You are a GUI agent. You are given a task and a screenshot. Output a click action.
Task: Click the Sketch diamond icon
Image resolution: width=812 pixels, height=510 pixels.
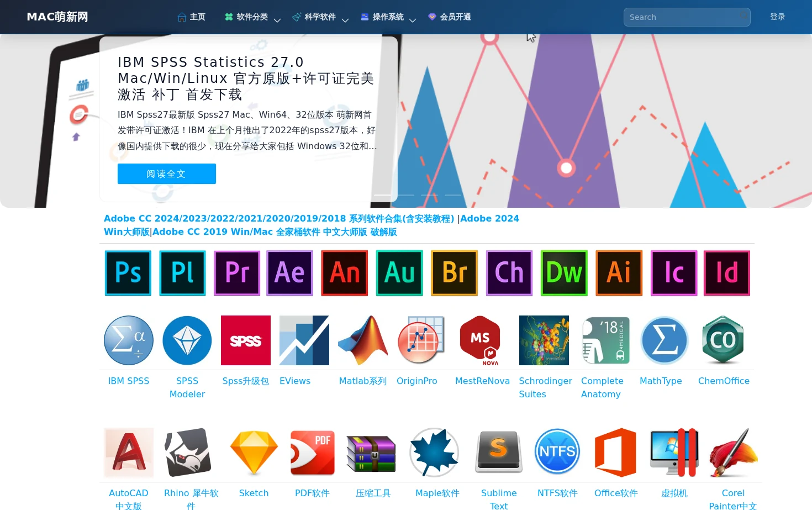[x=254, y=453]
